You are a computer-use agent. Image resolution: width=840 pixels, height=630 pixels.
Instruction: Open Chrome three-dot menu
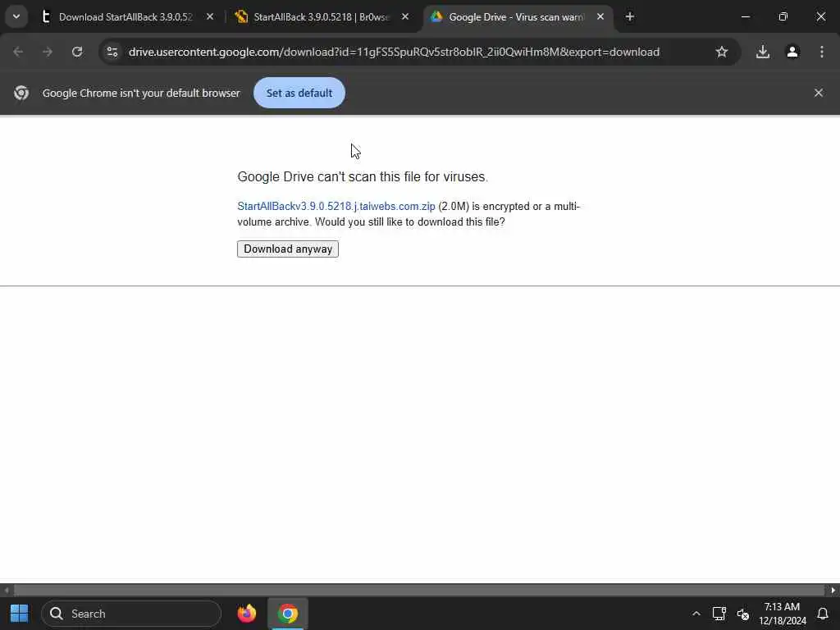tap(822, 52)
